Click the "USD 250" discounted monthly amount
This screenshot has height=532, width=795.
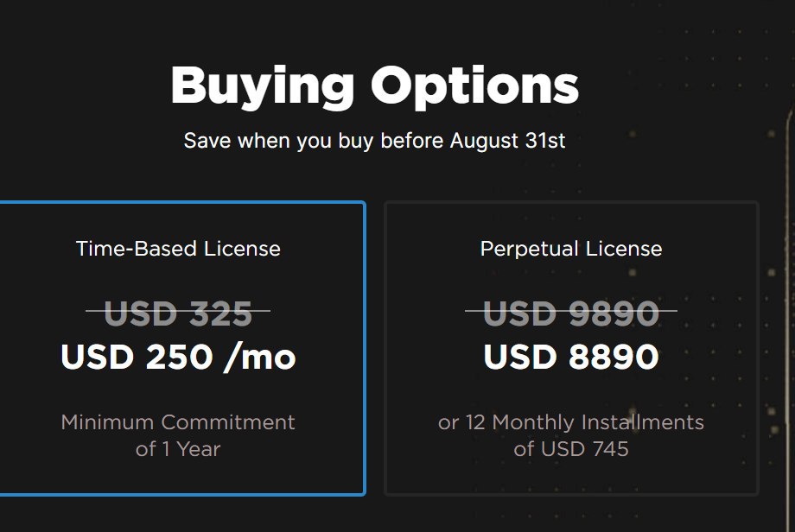tap(137, 358)
